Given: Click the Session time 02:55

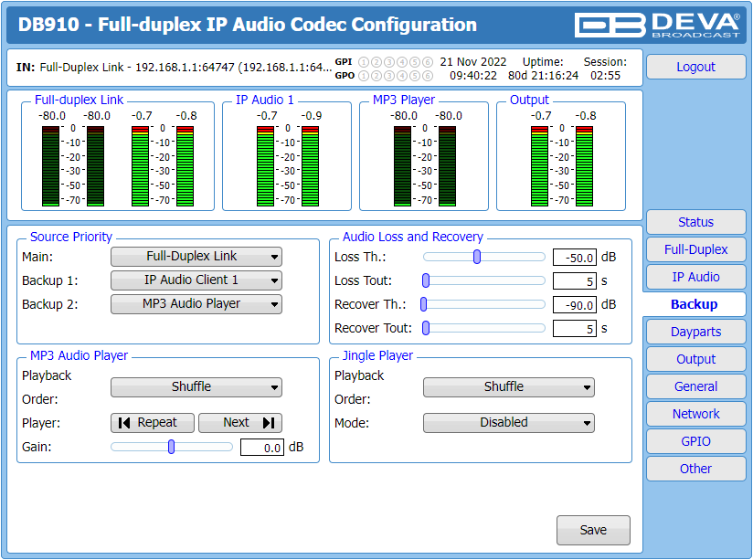Looking at the screenshot, I should [x=605, y=76].
